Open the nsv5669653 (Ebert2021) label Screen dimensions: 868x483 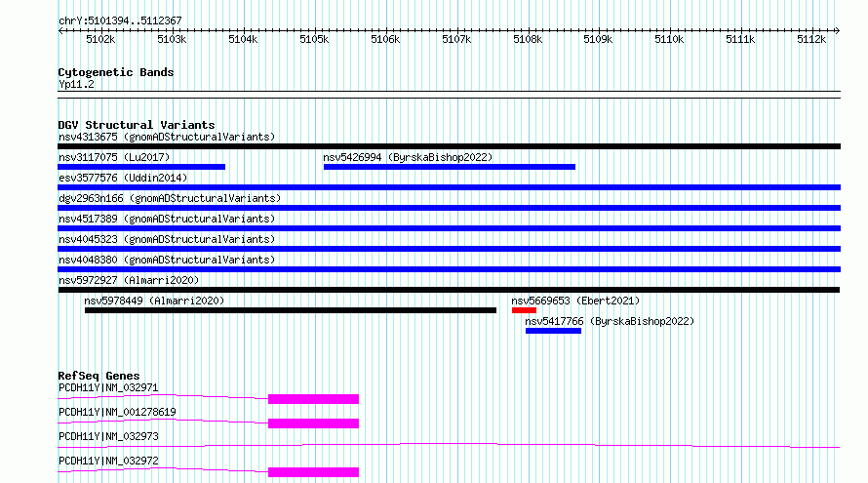(x=575, y=301)
